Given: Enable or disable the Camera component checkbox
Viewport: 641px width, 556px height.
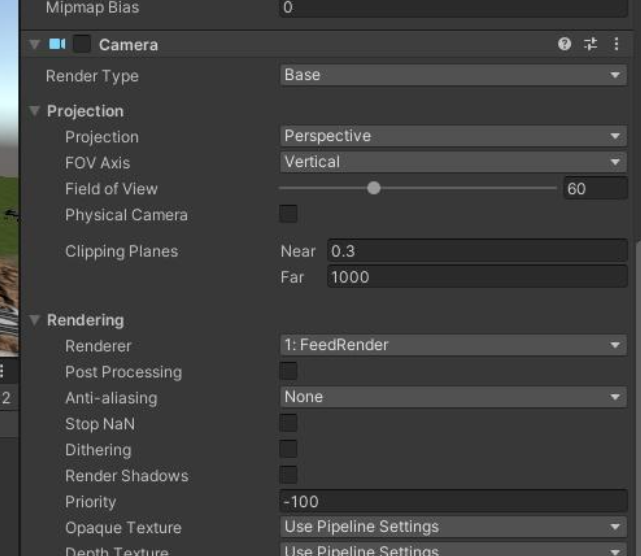Looking at the screenshot, I should pos(82,44).
